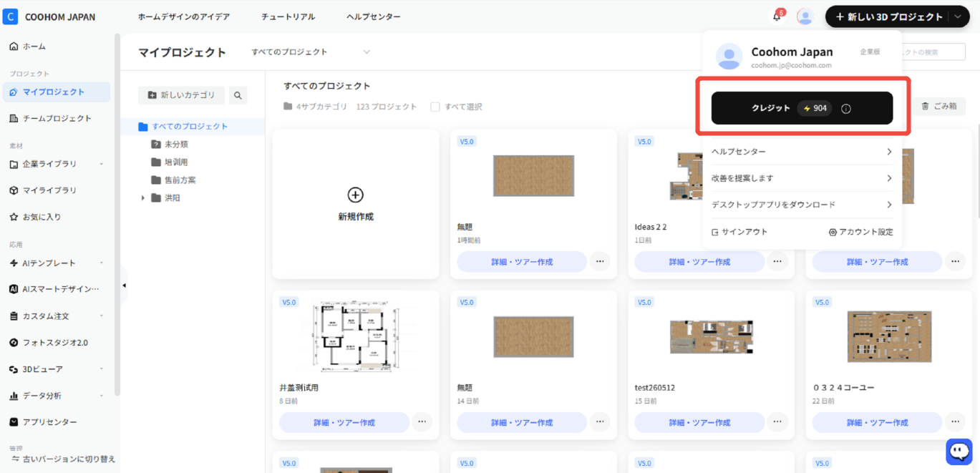Open more options for Ideas 2 2 project

(777, 262)
